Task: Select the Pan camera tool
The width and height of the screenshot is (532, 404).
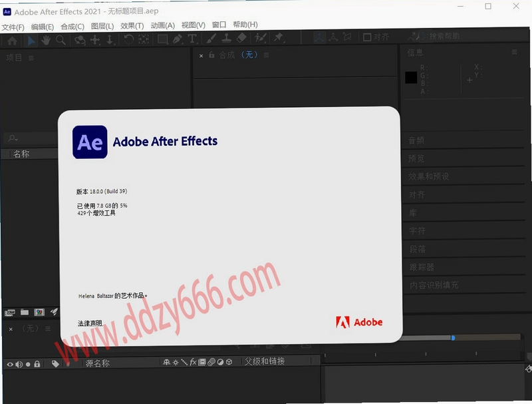Action: 95,40
